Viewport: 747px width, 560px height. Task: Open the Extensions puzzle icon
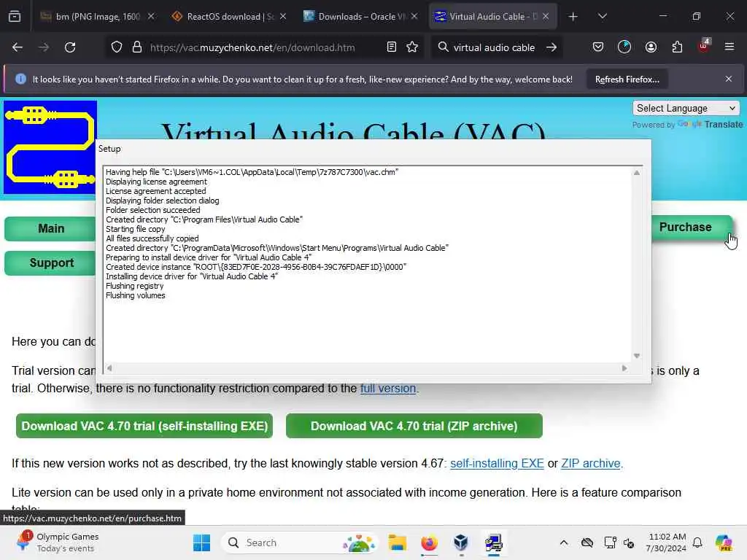tap(677, 47)
